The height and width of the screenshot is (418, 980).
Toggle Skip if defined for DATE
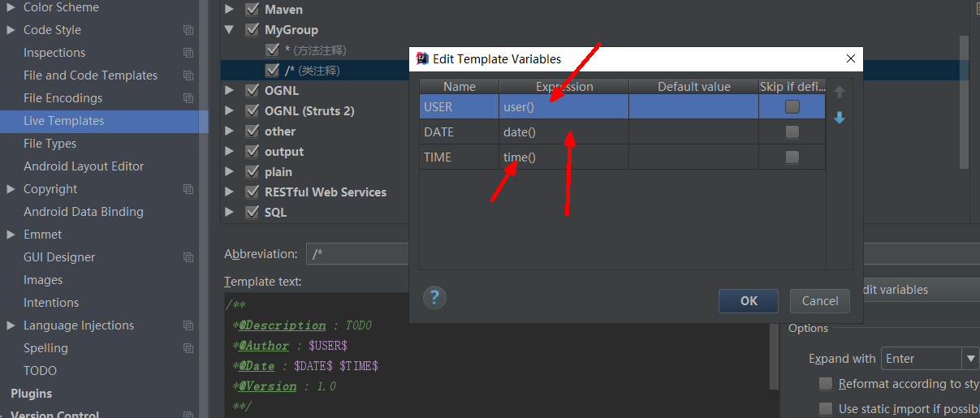click(792, 132)
